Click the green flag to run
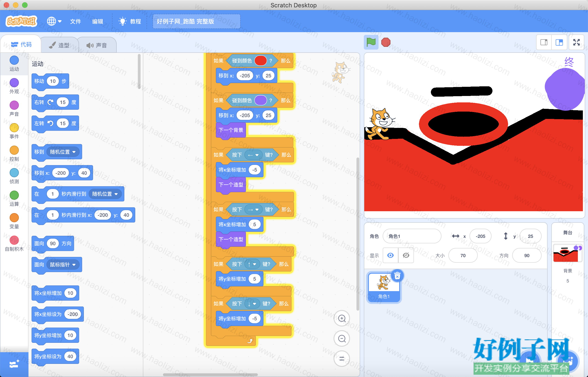The height and width of the screenshot is (377, 588). (371, 42)
